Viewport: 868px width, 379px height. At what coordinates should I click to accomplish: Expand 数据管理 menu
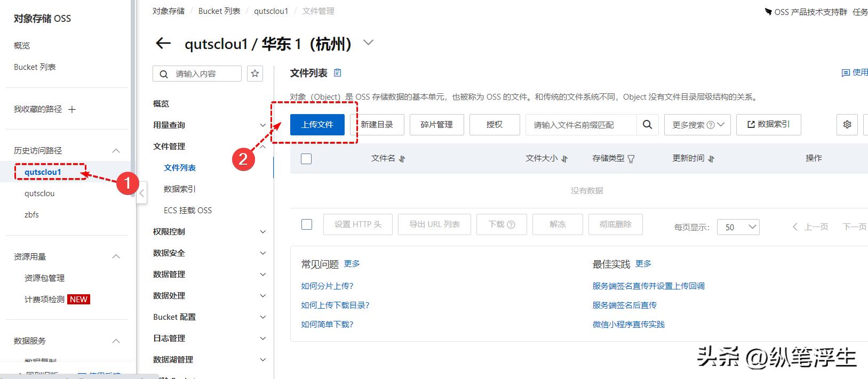click(262, 275)
